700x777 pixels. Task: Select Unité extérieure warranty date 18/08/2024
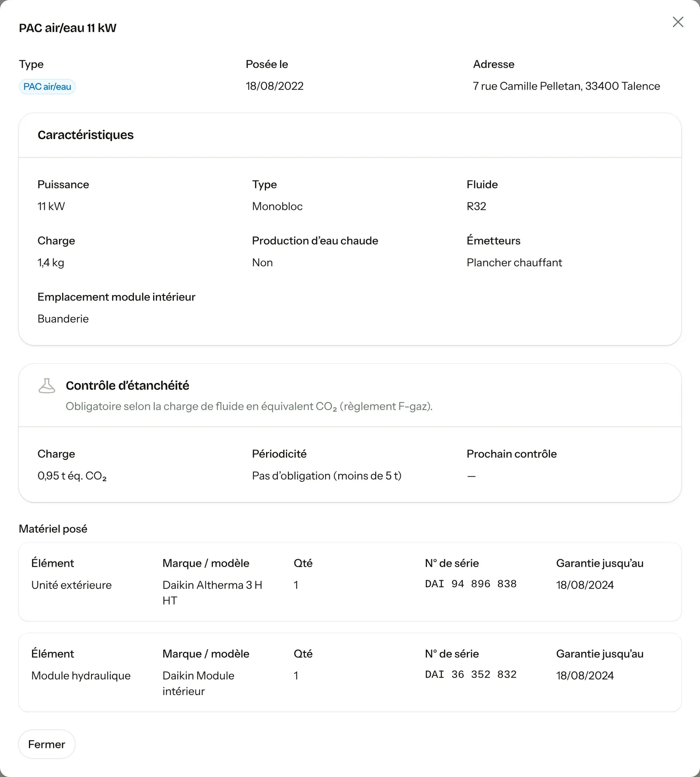585,585
